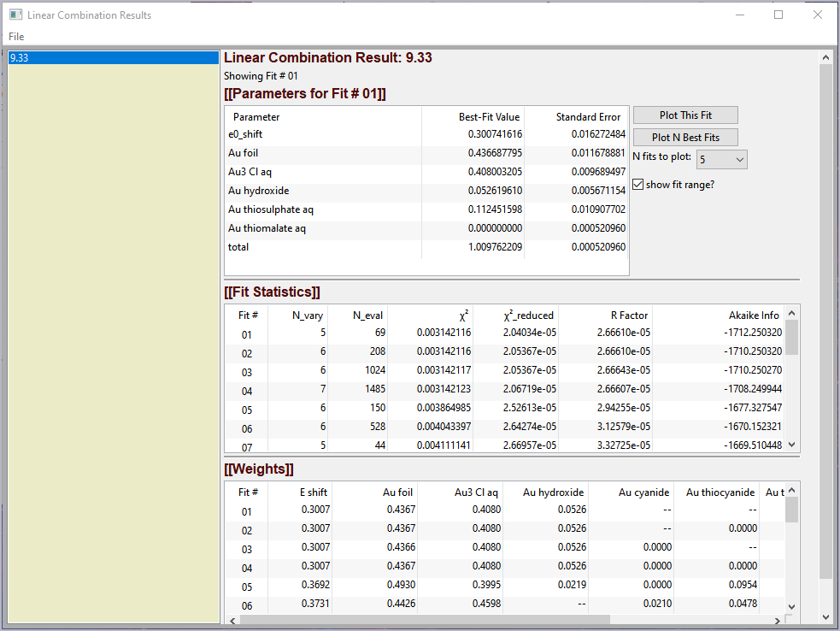Toggle the show fit range checkbox
The height and width of the screenshot is (631, 840).
pyautogui.click(x=638, y=185)
